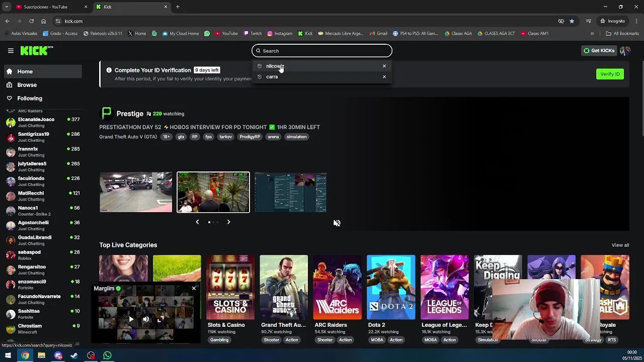Click the arena stream tag
The height and width of the screenshot is (362, 644).
[273, 137]
